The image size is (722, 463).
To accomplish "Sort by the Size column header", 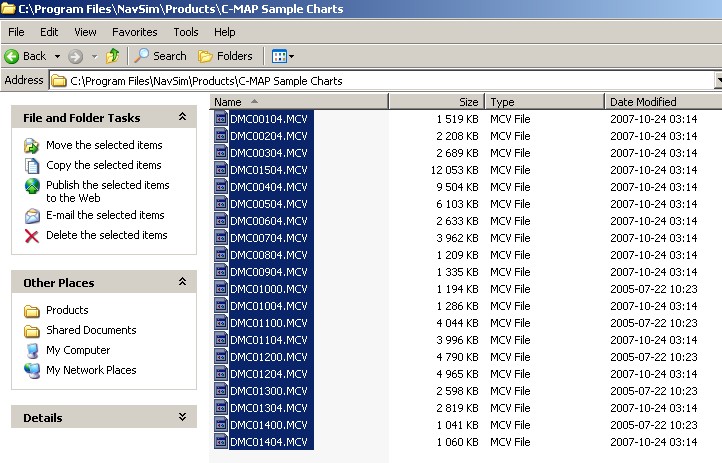I will (437, 102).
